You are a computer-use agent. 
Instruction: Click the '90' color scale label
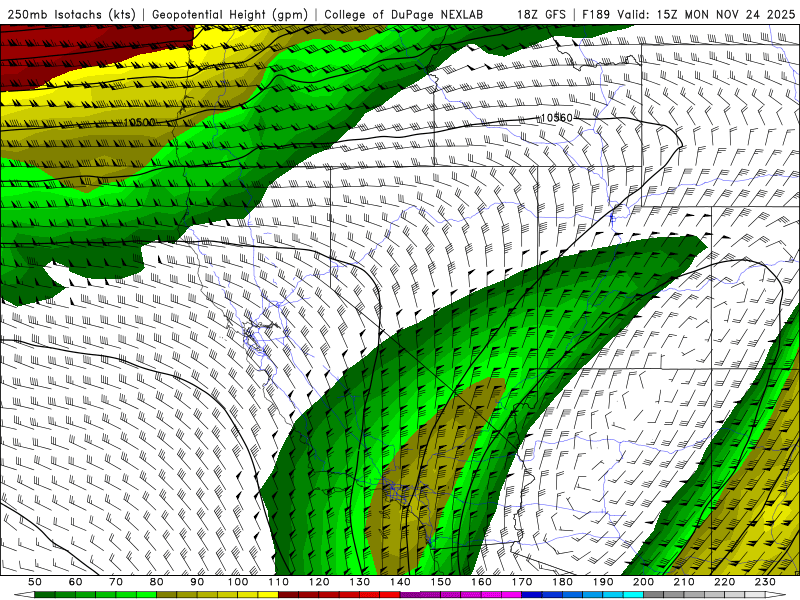point(197,582)
